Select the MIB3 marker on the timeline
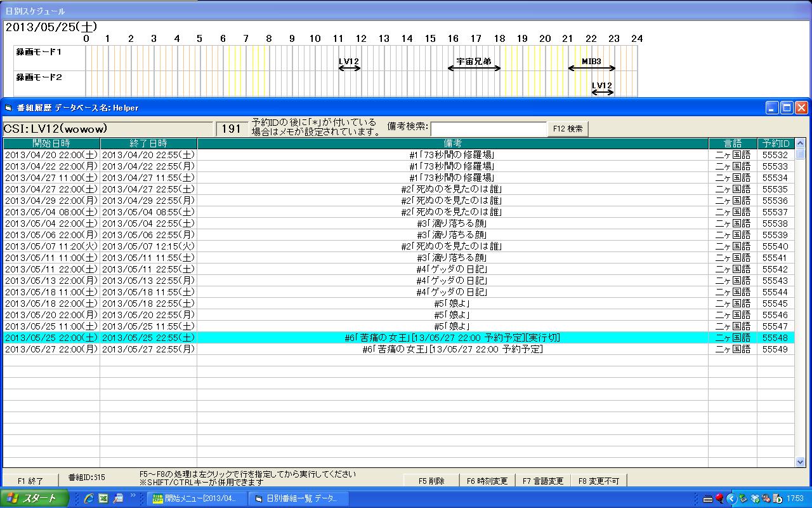The height and width of the screenshot is (508, 812). pyautogui.click(x=591, y=62)
